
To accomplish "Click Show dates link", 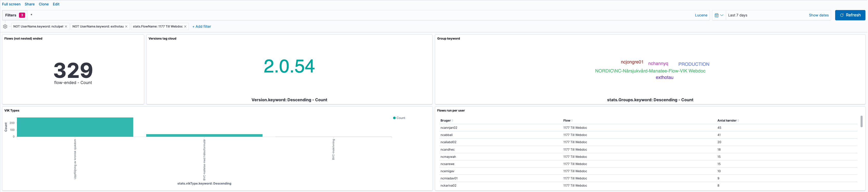I will point(818,15).
